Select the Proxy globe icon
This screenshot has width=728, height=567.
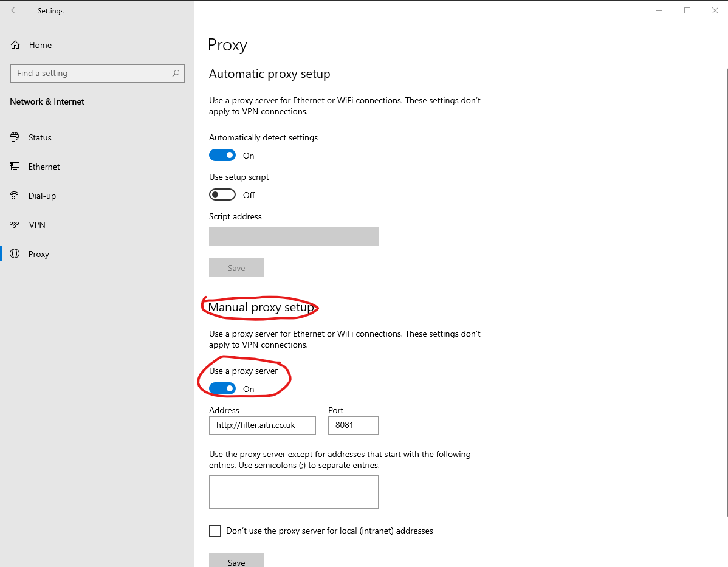14,254
